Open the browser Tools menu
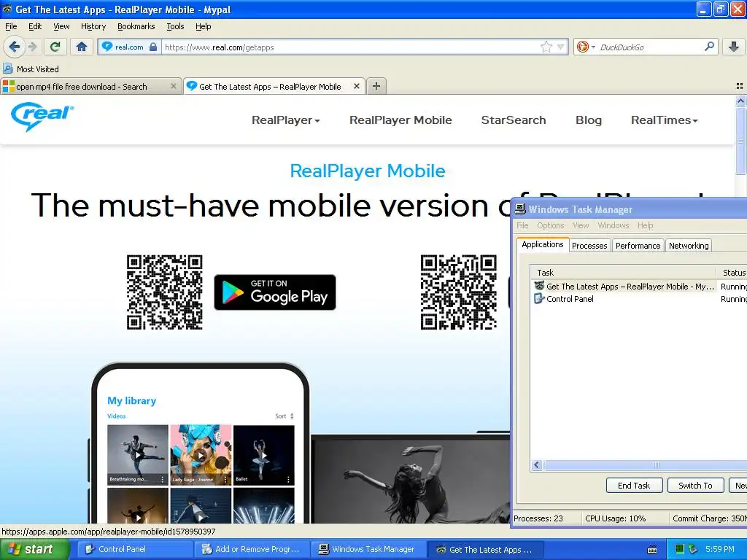The height and width of the screenshot is (560, 747). (175, 26)
